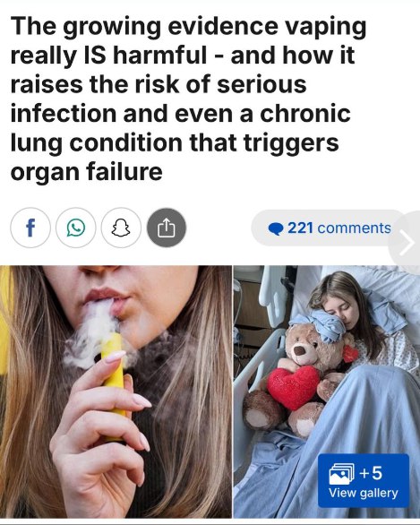420x525 pixels.
Task: Click the word comments in the pill
Action: pos(354,228)
